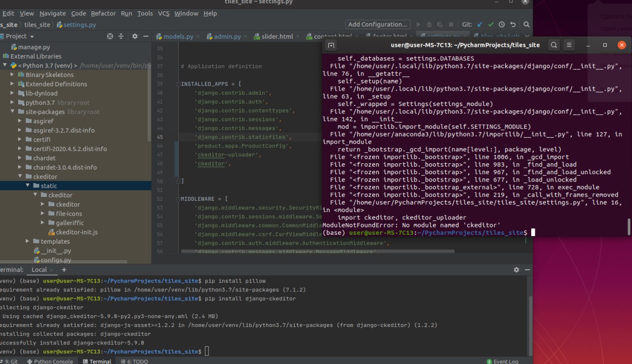Click the Terminal tool window button

pyautogui.click(x=97, y=361)
